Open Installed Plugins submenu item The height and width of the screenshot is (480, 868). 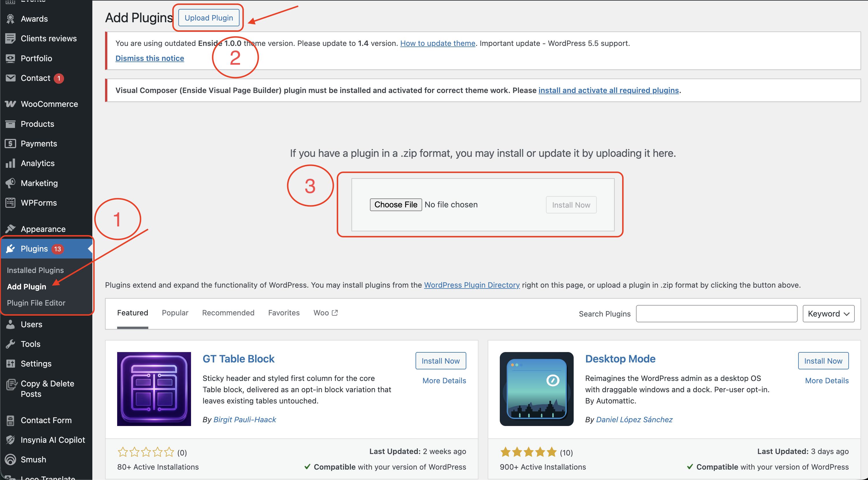[x=35, y=270]
